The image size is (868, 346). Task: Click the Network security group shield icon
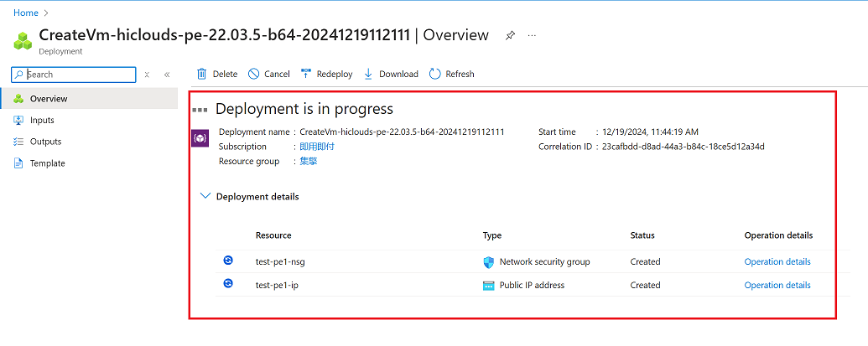488,262
